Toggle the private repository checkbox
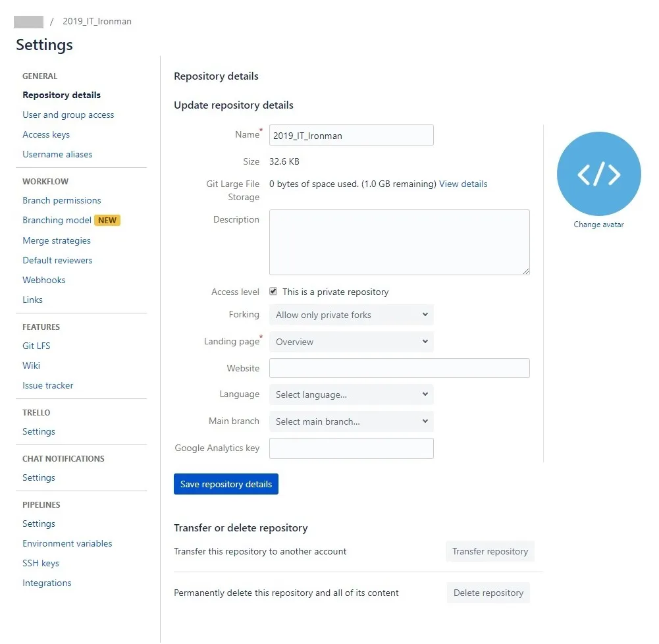This screenshot has width=659, height=644. click(x=273, y=292)
